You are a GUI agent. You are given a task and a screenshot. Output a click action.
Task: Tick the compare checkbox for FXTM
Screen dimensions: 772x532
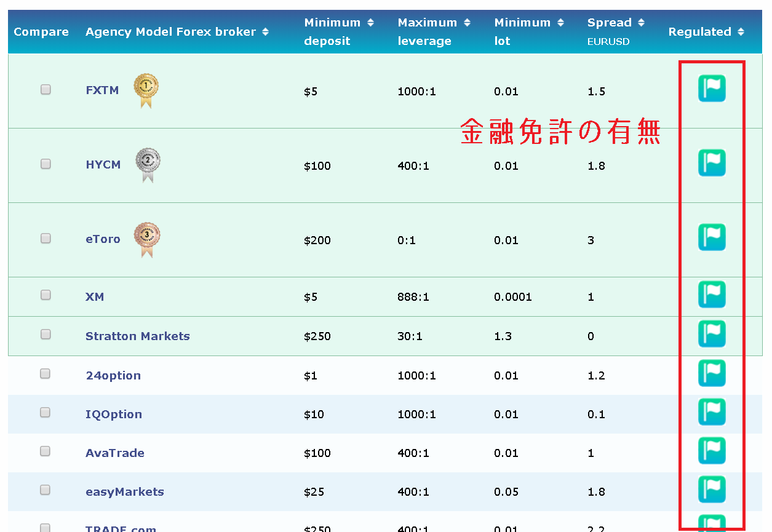tap(46, 90)
